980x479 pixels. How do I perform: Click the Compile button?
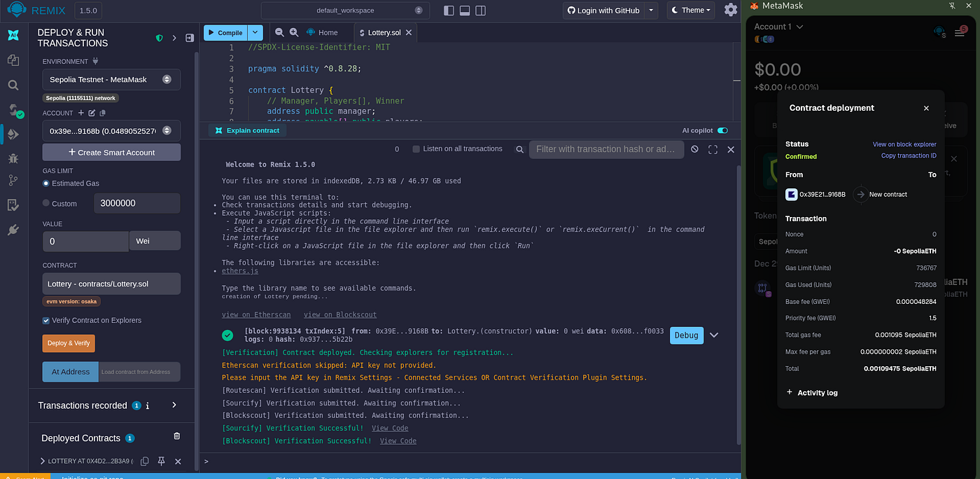pyautogui.click(x=225, y=32)
